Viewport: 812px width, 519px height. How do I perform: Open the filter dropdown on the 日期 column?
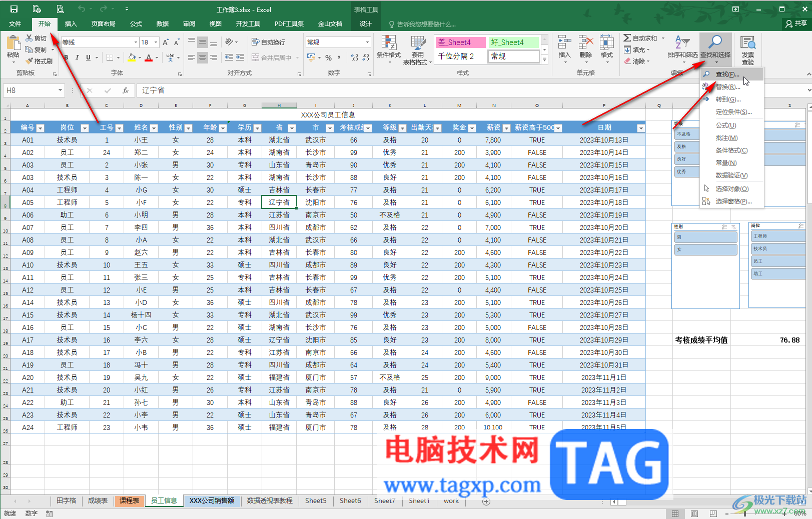pyautogui.click(x=640, y=128)
